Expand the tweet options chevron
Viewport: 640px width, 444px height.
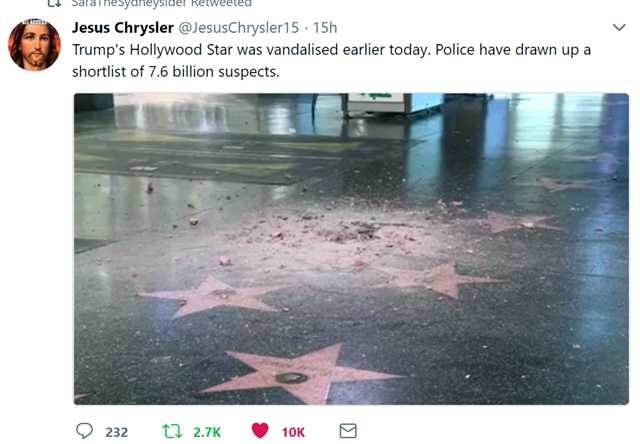pos(619,27)
